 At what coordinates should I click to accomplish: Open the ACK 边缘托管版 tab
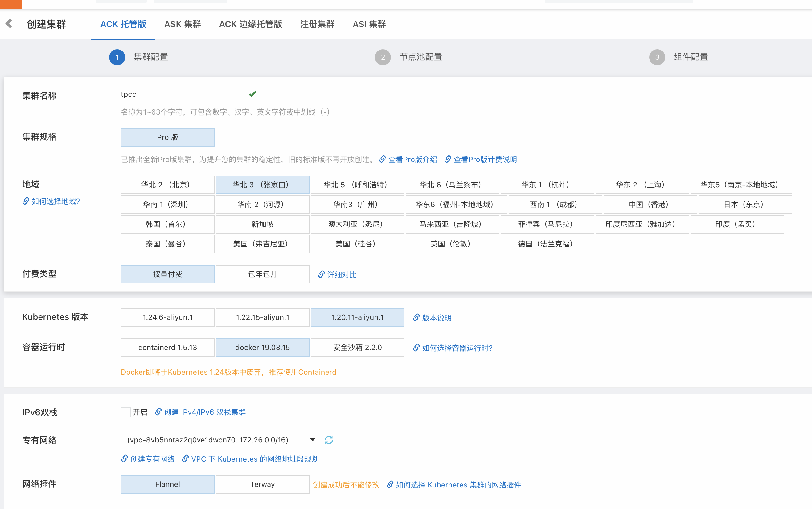251,24
